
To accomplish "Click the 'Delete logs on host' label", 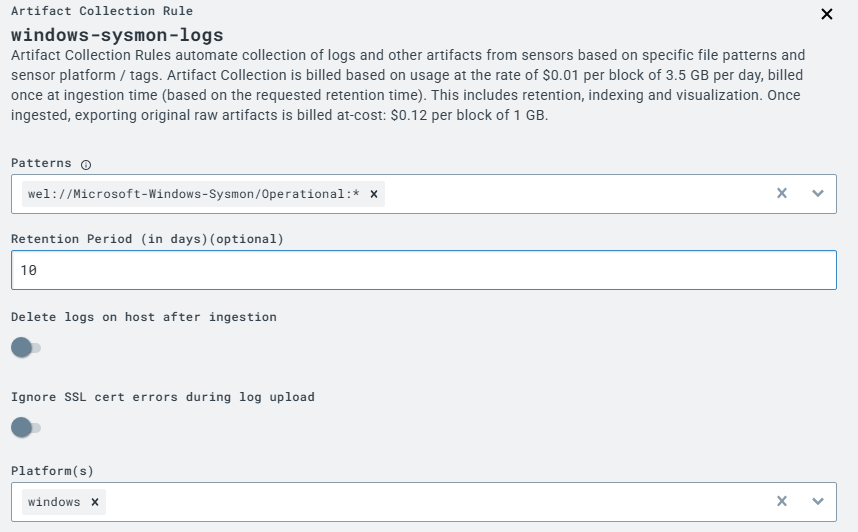I will click(x=143, y=317).
